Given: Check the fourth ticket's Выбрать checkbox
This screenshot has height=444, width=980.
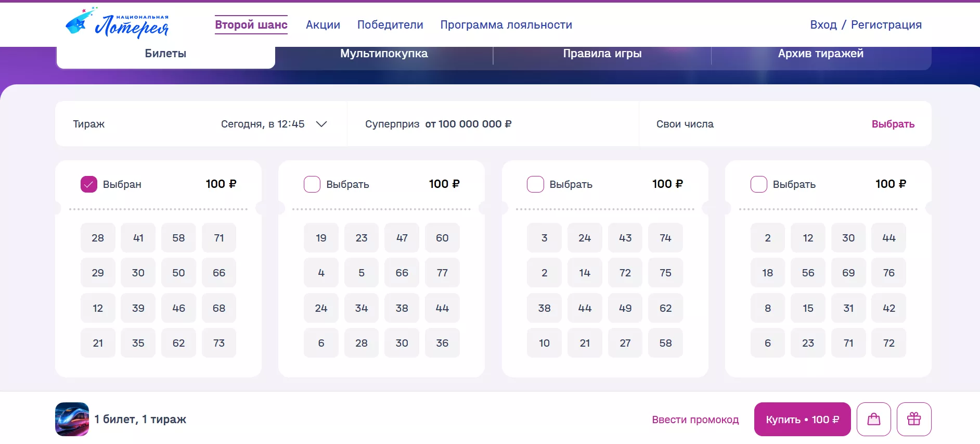Looking at the screenshot, I should 758,184.
